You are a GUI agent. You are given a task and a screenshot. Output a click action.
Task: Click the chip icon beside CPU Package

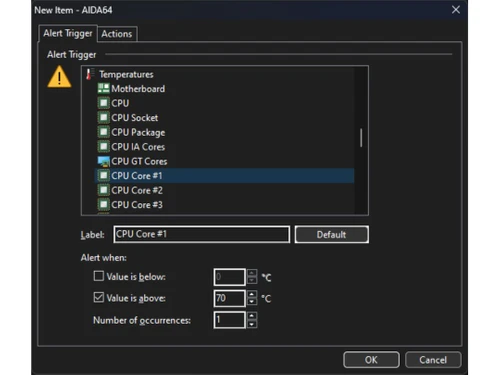tap(103, 132)
